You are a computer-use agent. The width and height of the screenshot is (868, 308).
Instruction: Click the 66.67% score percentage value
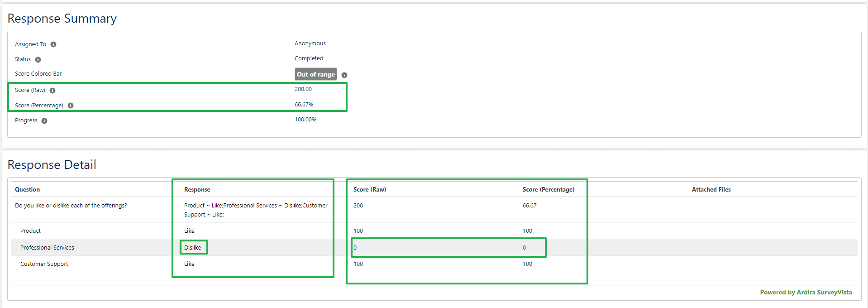coord(304,104)
